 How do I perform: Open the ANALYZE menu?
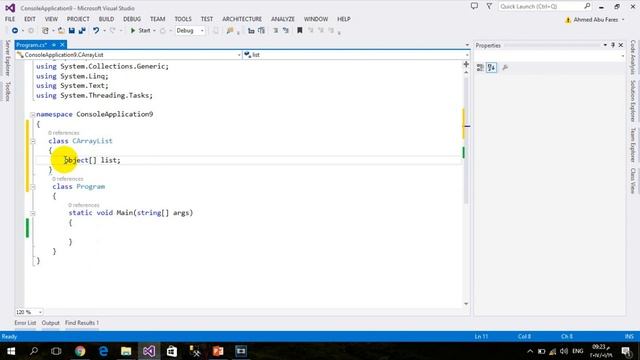pos(283,19)
